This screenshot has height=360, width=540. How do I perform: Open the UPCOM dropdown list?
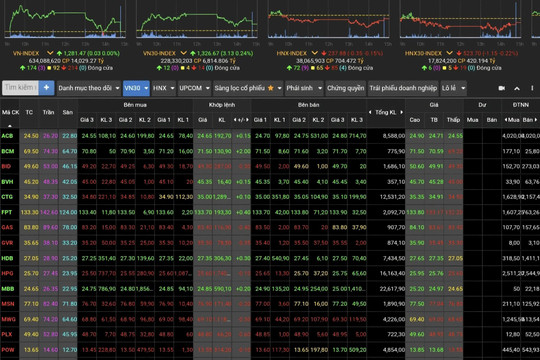tap(194, 88)
